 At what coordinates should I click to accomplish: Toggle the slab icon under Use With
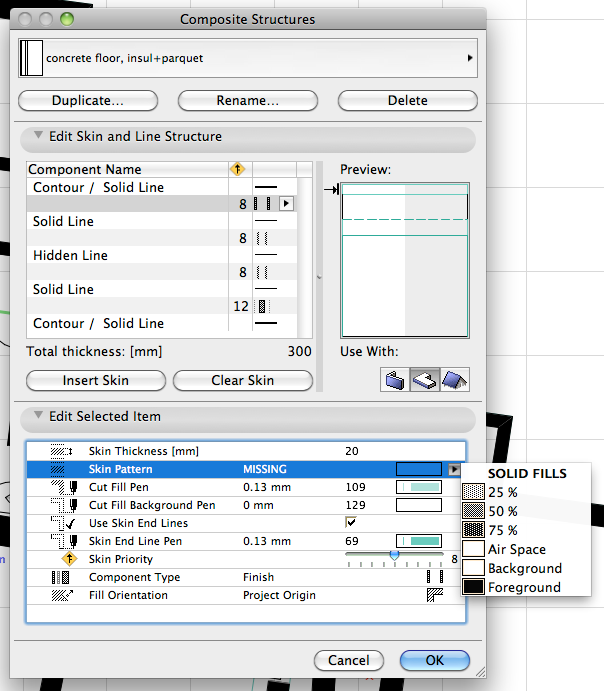pos(424,380)
